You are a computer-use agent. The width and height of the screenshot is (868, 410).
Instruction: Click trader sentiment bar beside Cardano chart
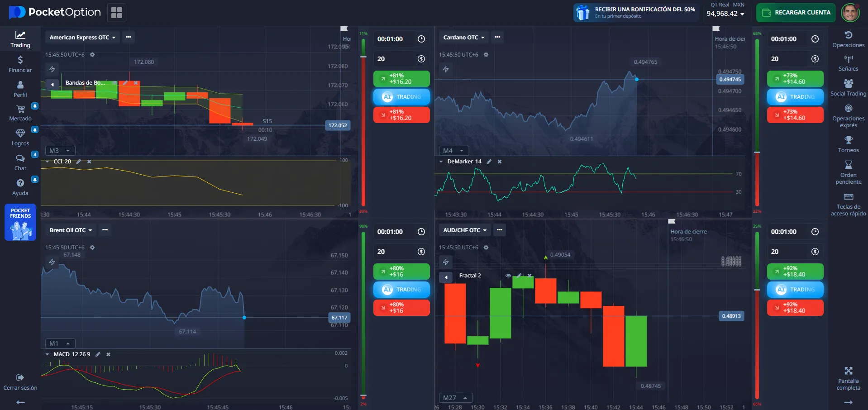click(x=757, y=122)
